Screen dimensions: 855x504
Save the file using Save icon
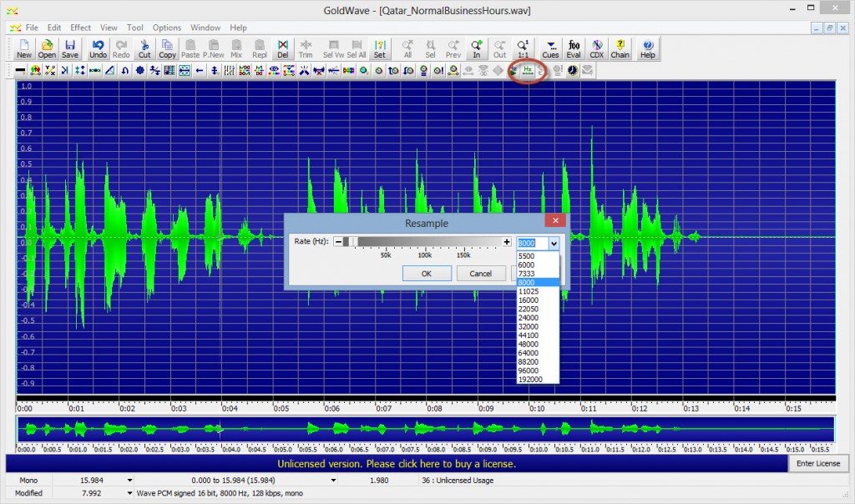point(70,48)
